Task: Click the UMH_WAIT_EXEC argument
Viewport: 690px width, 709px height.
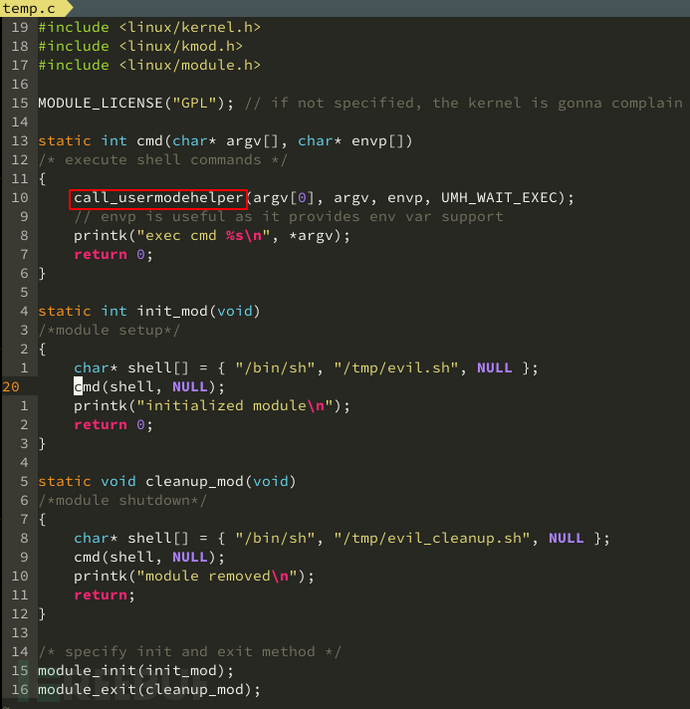Action: pyautogui.click(x=498, y=198)
